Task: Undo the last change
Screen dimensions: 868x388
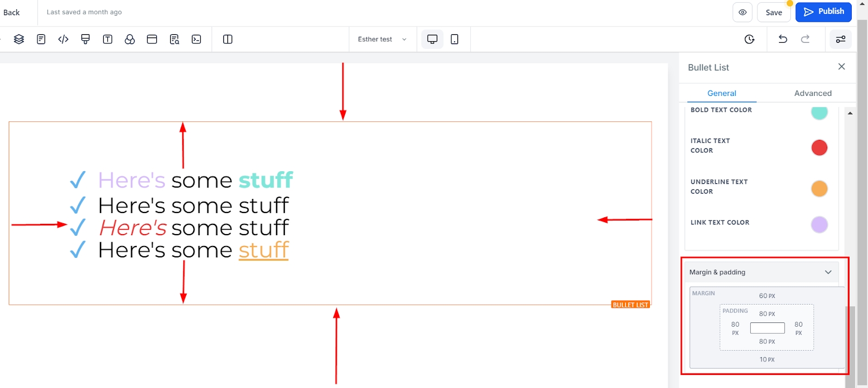Action: (x=783, y=39)
